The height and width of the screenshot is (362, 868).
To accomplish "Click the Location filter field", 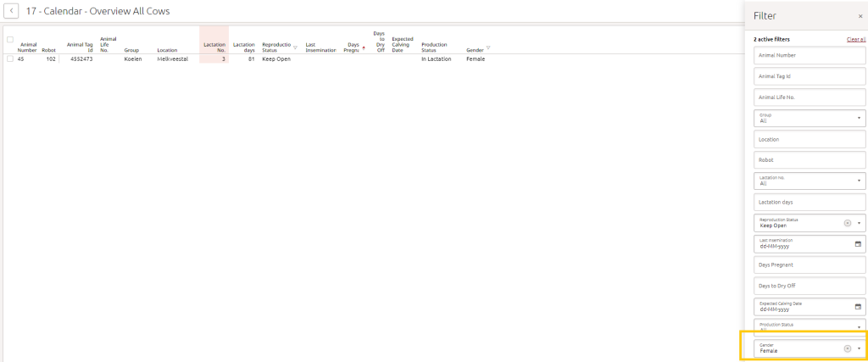I will [810, 139].
